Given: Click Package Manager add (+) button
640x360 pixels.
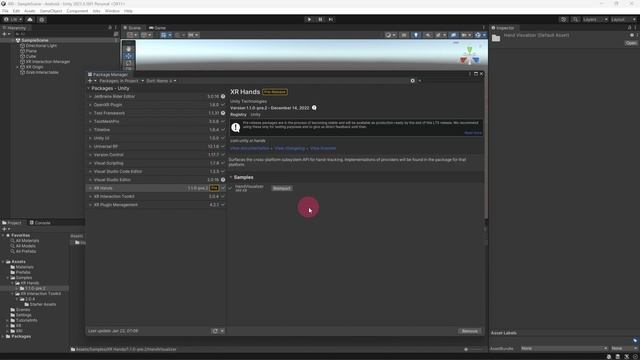Looking at the screenshot, I should point(92,81).
